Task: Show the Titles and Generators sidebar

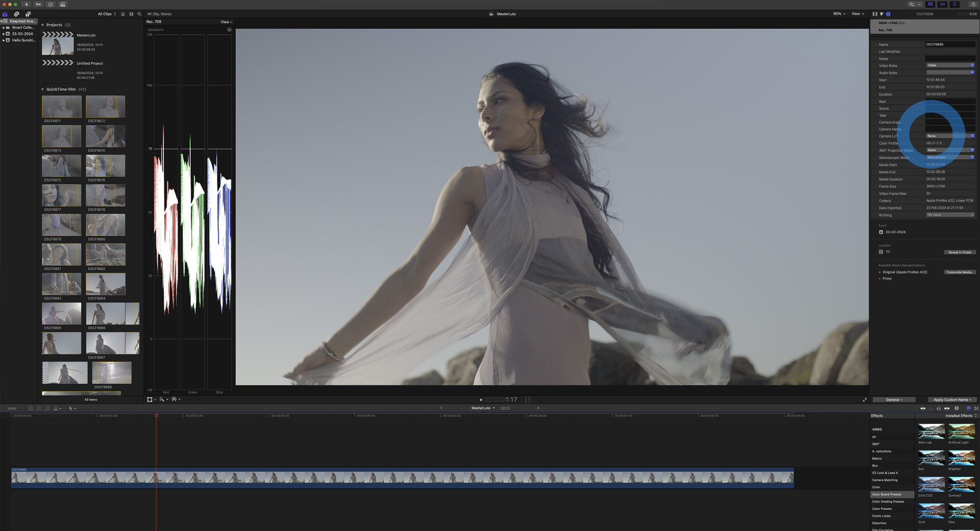Action: click(x=28, y=14)
